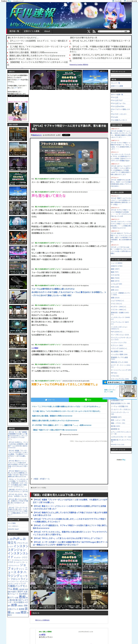Open the ニュース (6094) category link

click(x=117, y=263)
